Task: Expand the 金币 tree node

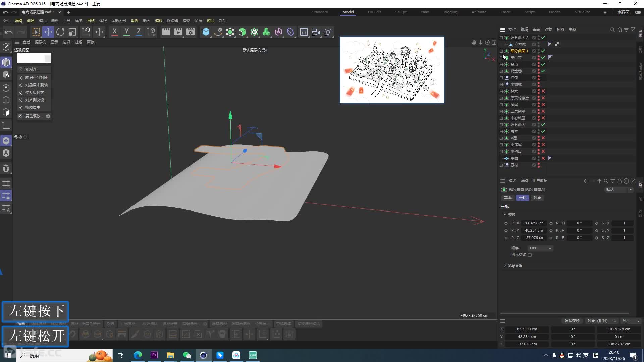Action: (501, 64)
